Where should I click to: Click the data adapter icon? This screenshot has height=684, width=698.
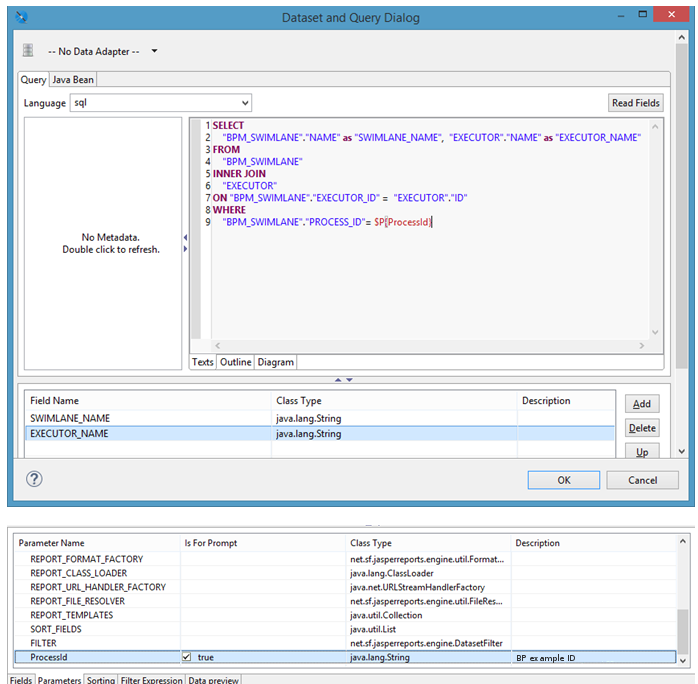28,51
